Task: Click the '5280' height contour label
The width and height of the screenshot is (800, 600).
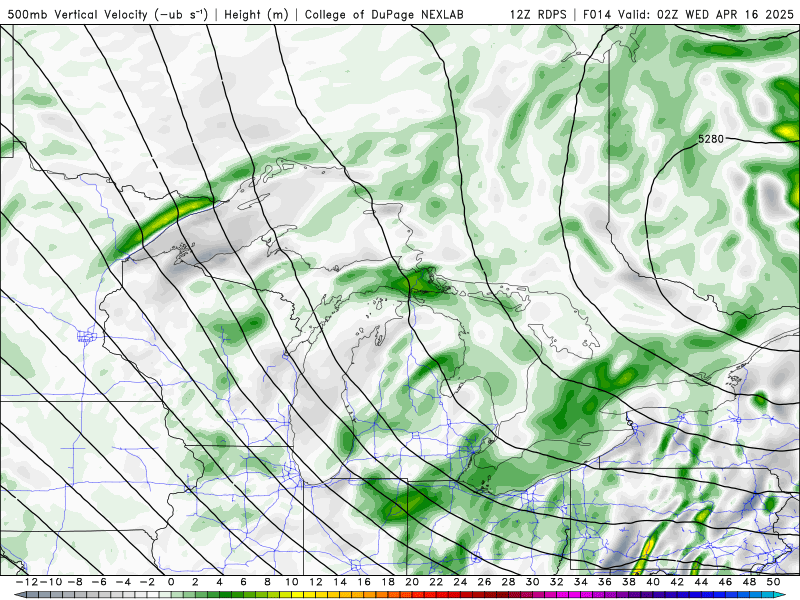Action: tap(711, 139)
